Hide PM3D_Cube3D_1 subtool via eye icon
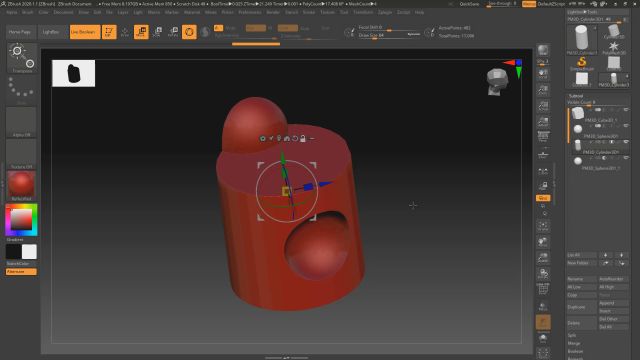The width and height of the screenshot is (640, 360). [x=626, y=110]
